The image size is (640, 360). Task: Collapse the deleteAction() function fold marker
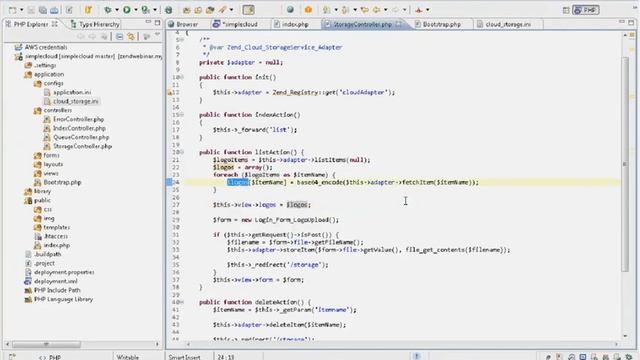[x=182, y=302]
